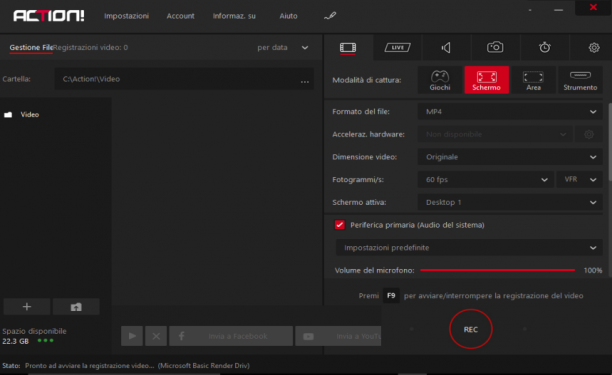Select Area capture mode
Screen dimensions: 612x375
tap(533, 80)
